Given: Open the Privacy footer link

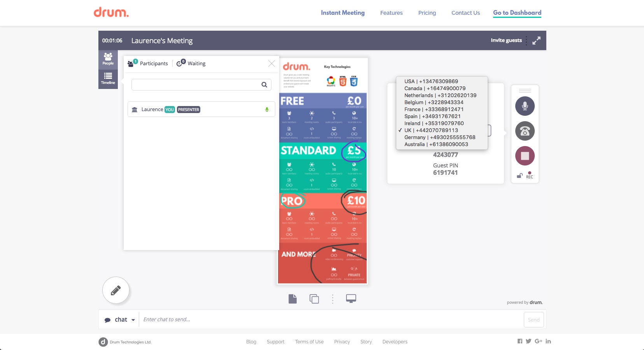Looking at the screenshot, I should click(x=342, y=342).
